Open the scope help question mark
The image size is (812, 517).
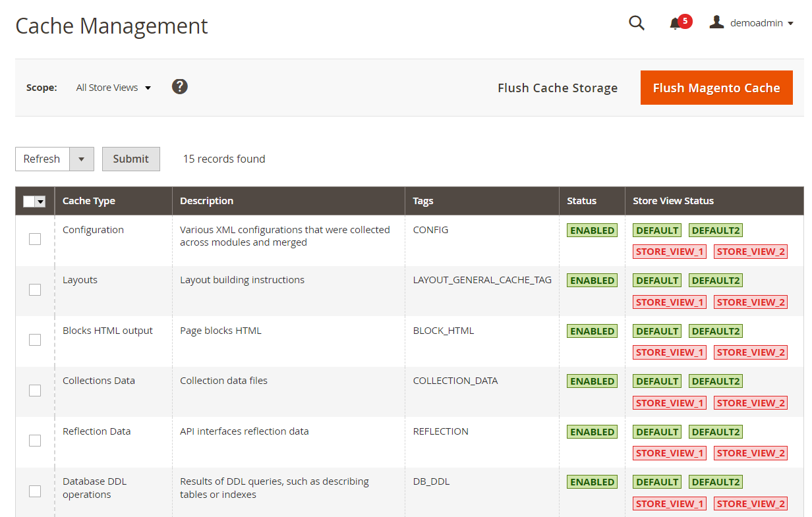coord(180,86)
